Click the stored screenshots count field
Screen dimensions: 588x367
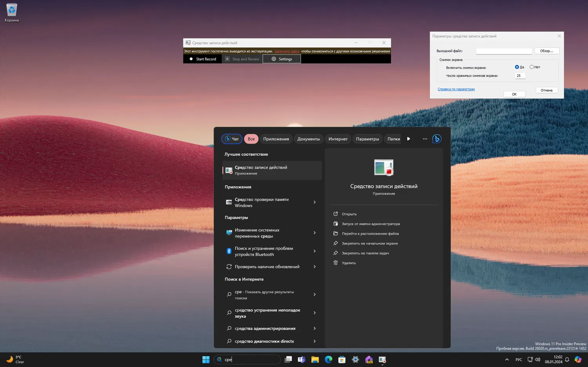tap(520, 76)
